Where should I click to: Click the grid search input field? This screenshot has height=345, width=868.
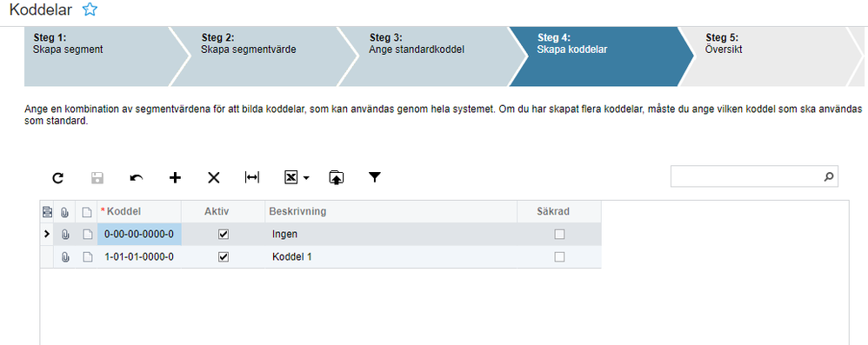pos(747,177)
